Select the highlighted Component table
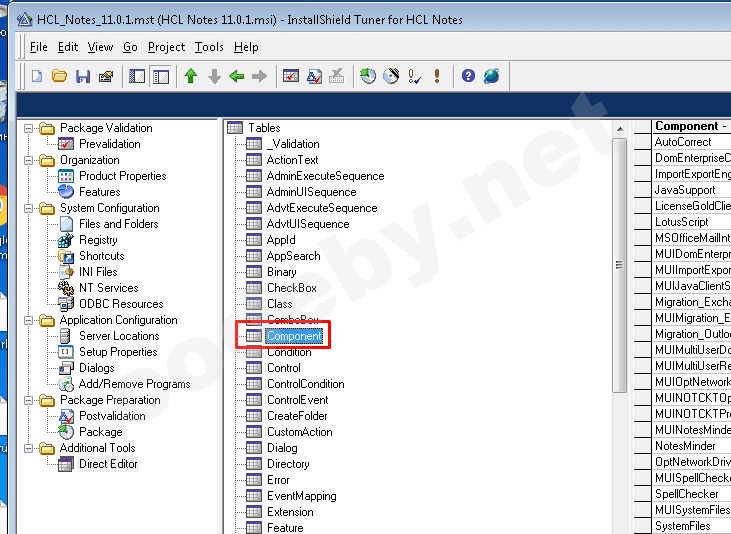The height and width of the screenshot is (534, 731). tap(294, 336)
